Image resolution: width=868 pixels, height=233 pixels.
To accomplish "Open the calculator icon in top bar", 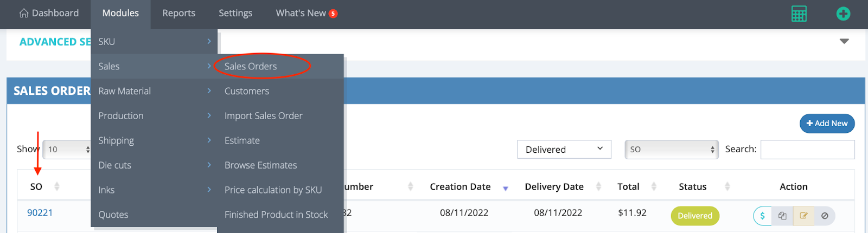I will pyautogui.click(x=799, y=14).
